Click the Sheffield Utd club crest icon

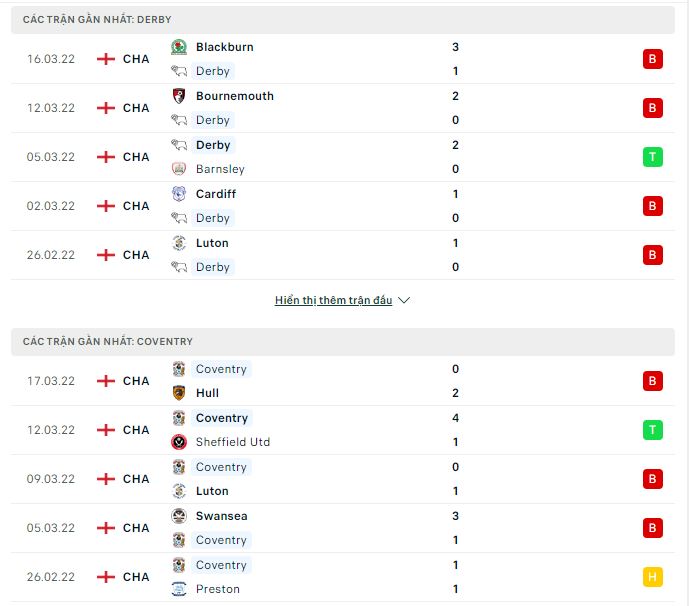click(x=179, y=442)
